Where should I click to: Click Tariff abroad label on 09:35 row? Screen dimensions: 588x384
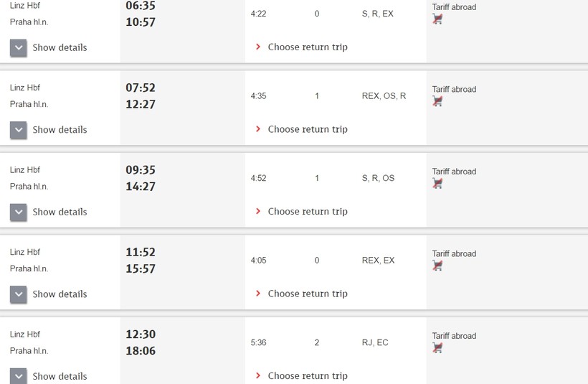454,172
